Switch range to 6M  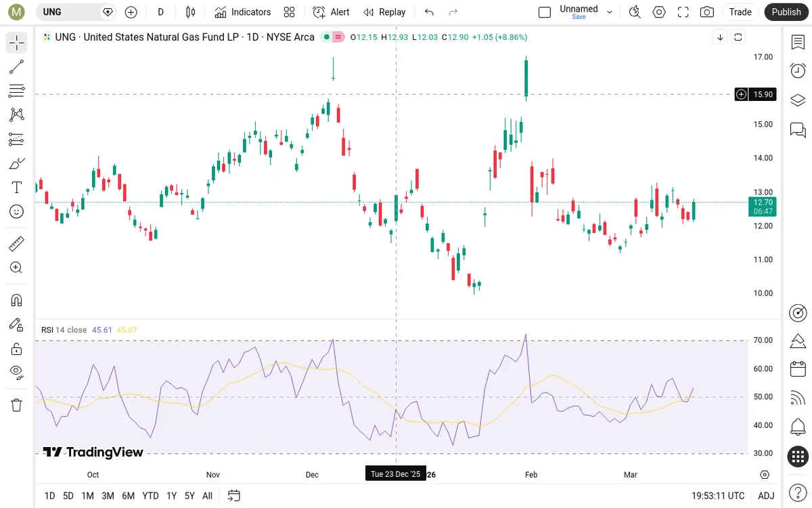tap(128, 496)
